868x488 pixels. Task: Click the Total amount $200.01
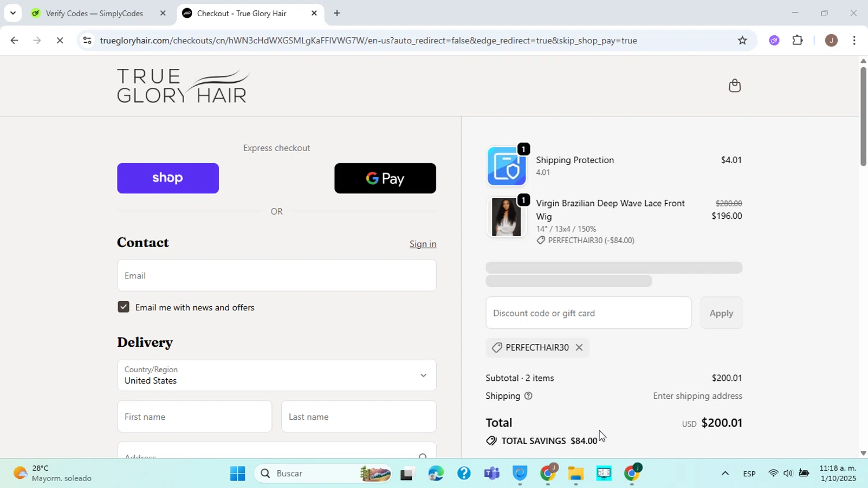click(722, 423)
